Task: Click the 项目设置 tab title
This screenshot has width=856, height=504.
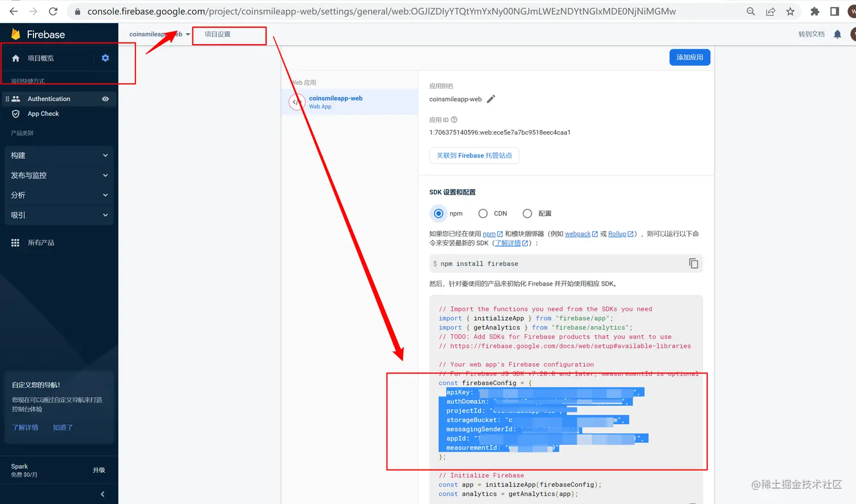Action: [x=217, y=35]
